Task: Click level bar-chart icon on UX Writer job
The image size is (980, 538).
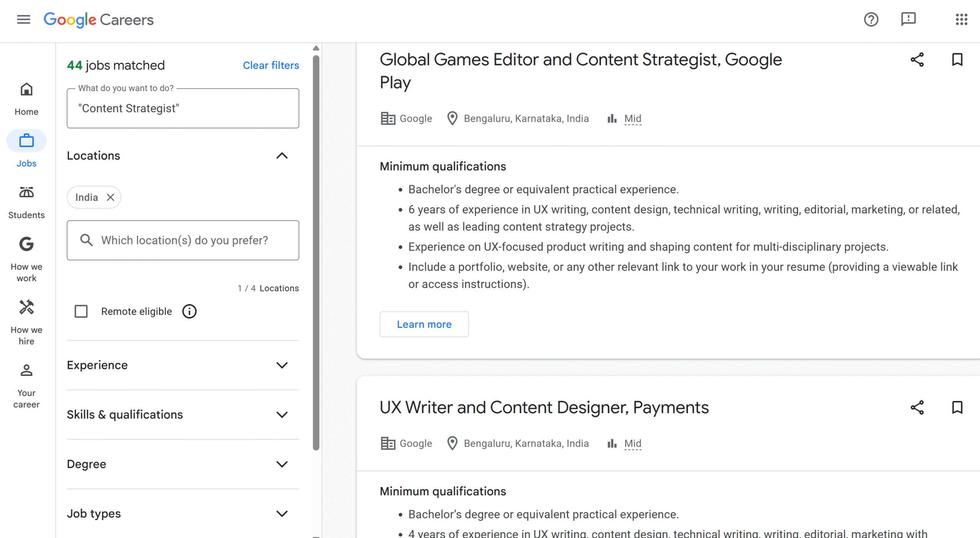Action: [x=612, y=443]
